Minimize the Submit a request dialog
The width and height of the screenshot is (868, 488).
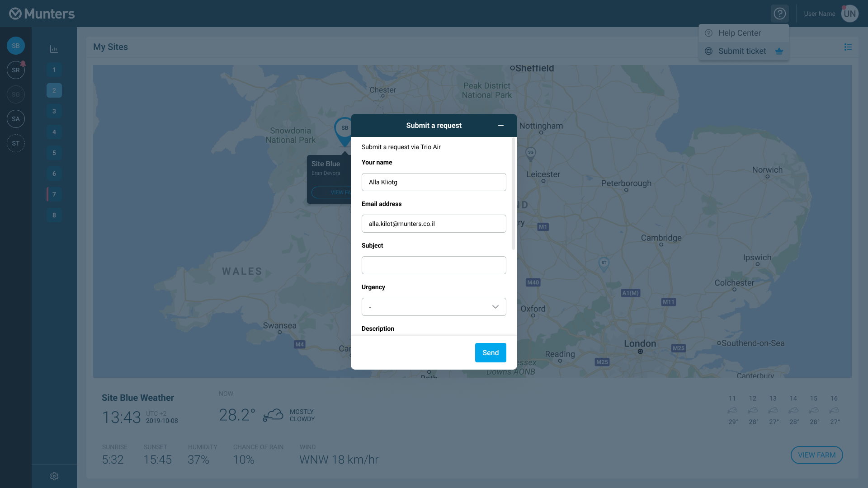[x=500, y=126]
